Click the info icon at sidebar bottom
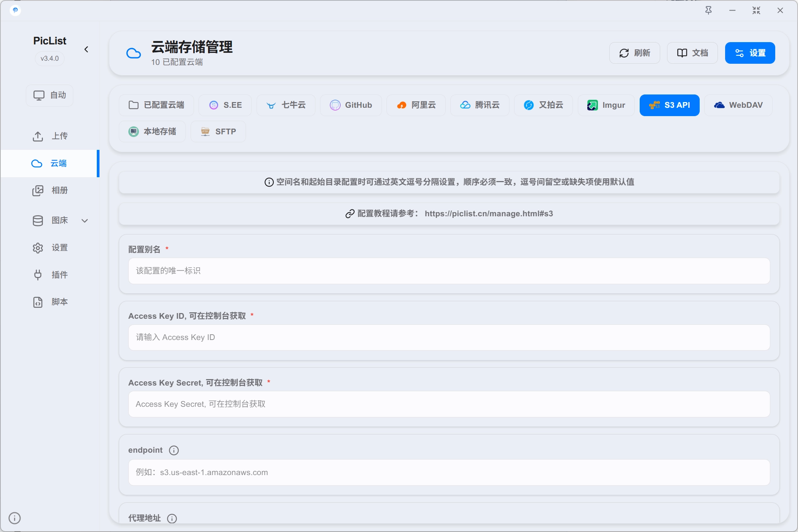Viewport: 798px width, 532px height. 14,518
